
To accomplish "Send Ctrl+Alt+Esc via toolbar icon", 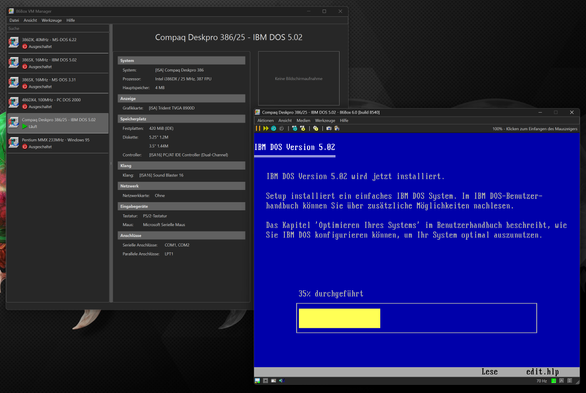I will 302,129.
